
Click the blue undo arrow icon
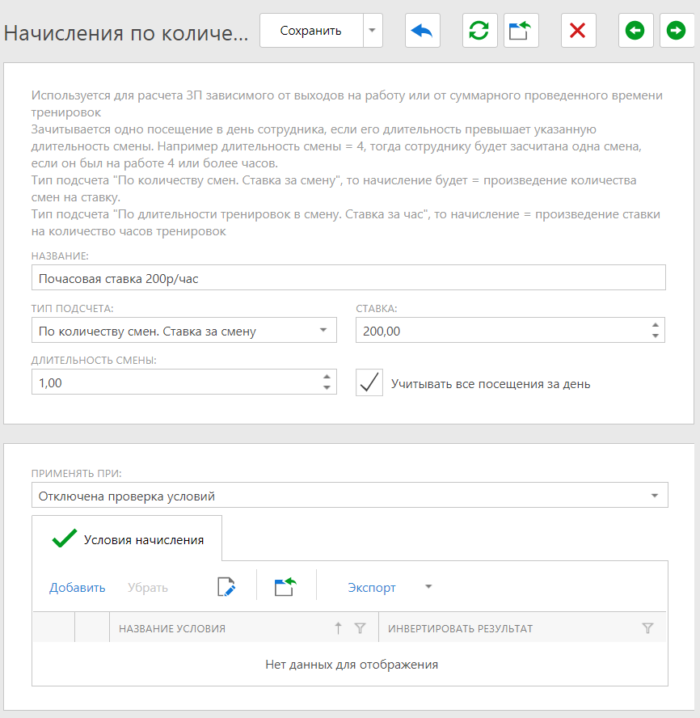coord(422,31)
